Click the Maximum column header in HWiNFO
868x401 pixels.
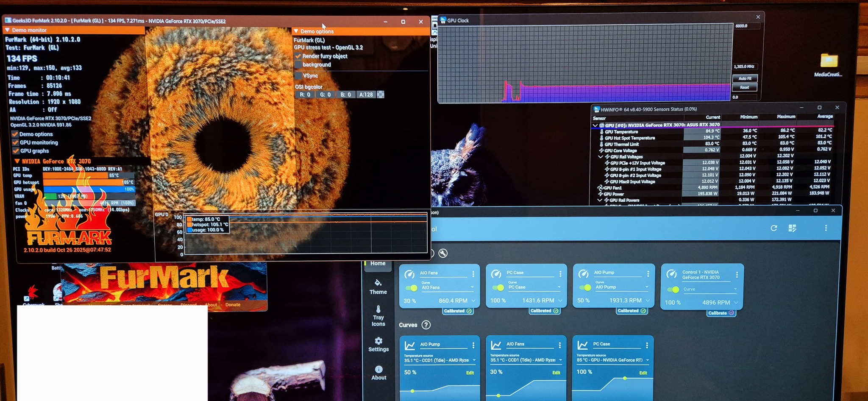pos(786,117)
